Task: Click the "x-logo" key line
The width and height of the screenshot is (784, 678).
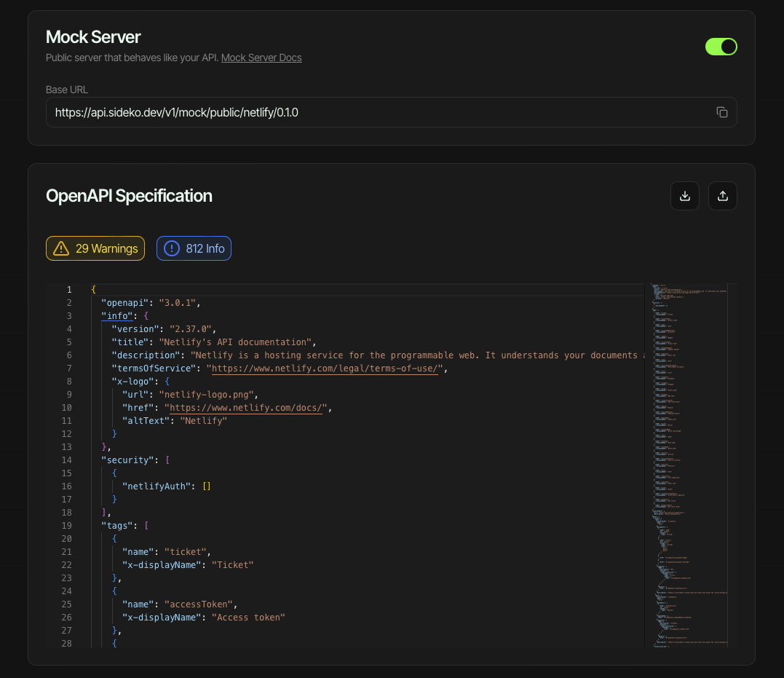Action: pos(140,382)
